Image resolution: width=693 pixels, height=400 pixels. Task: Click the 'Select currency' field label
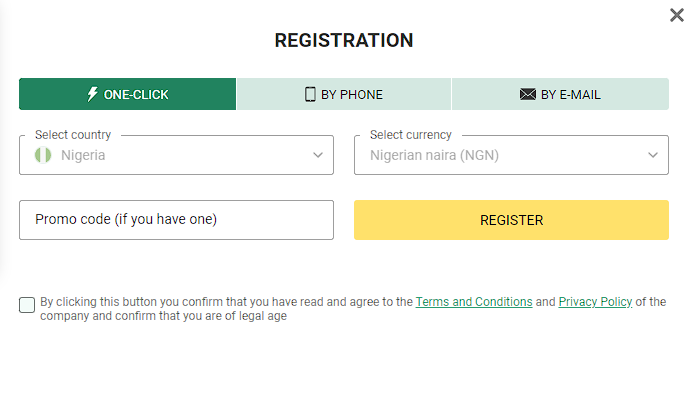click(411, 135)
